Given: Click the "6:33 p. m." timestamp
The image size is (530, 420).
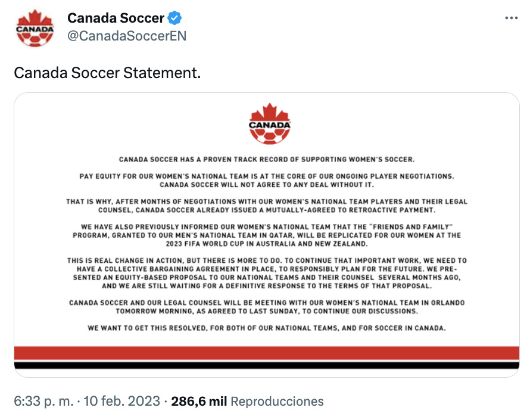Looking at the screenshot, I should (x=46, y=401).
